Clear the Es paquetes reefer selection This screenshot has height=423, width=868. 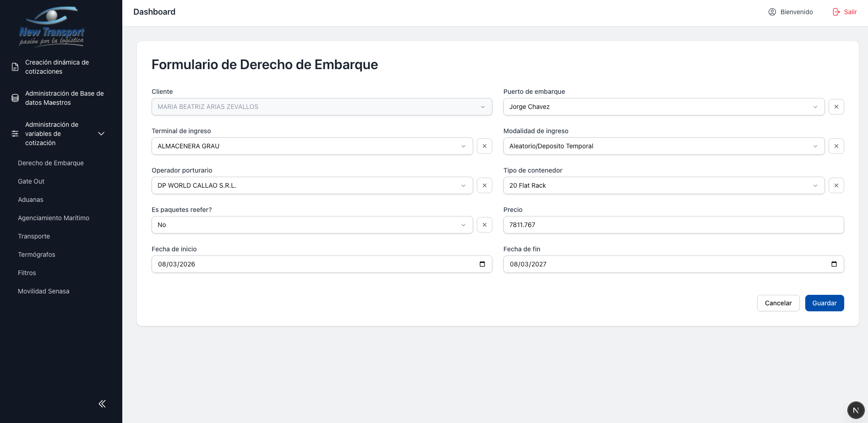click(484, 225)
